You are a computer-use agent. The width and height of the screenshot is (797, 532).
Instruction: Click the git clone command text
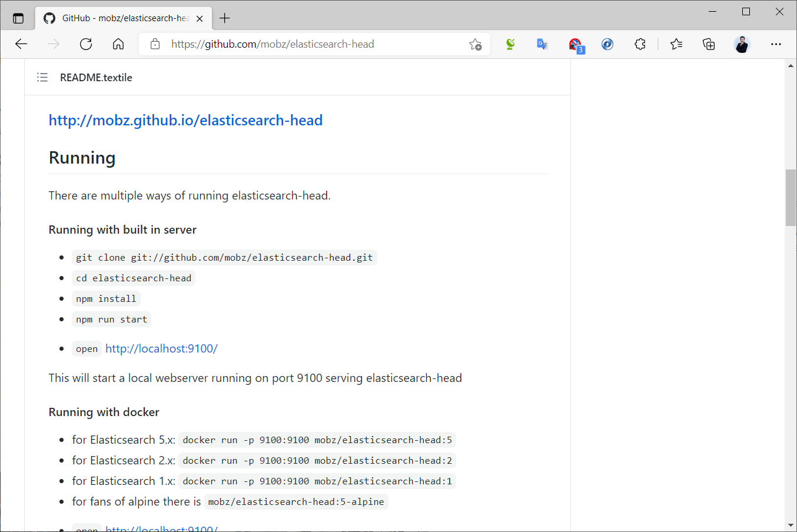pos(224,258)
